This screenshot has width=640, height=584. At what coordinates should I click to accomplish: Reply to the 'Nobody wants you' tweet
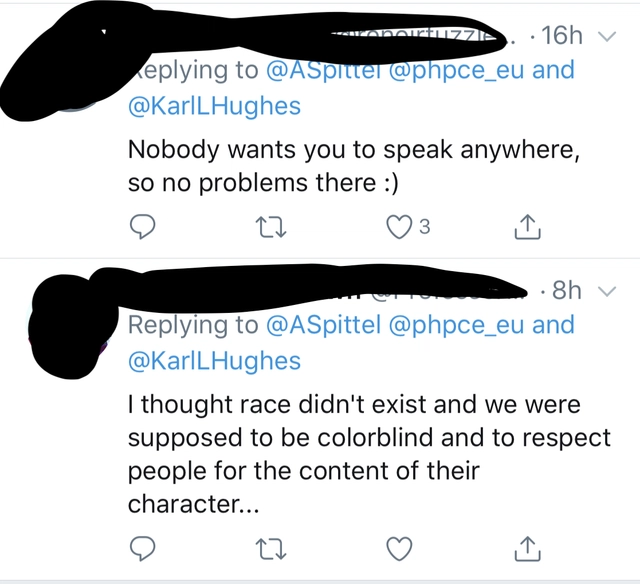tap(142, 226)
